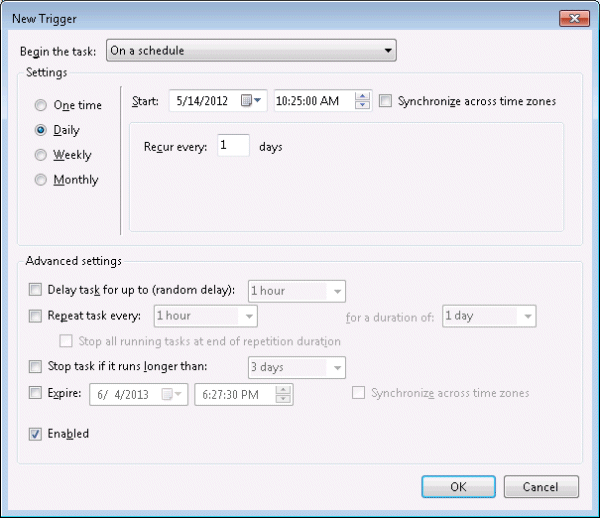600x518 pixels.
Task: Click the New Trigger title text
Action: point(44,19)
